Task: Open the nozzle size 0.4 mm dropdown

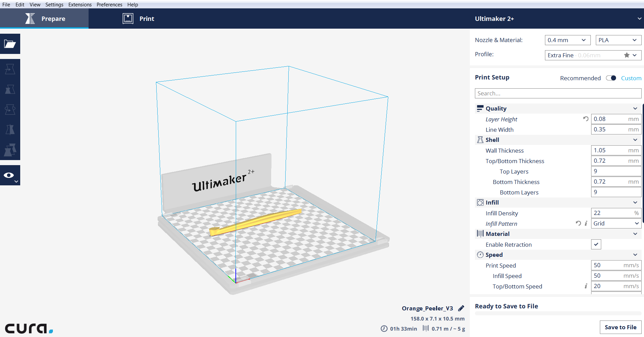Action: 568,40
